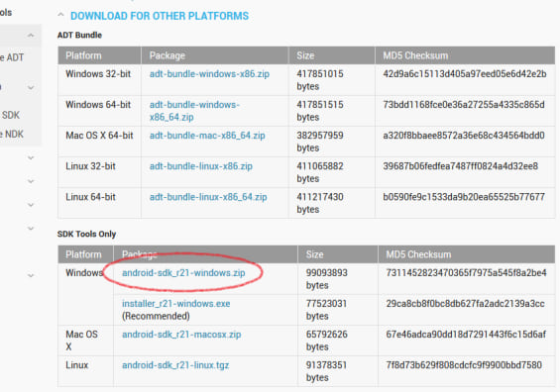Select MD5 checksum 29ca8cb8f0bc8db627fa2adc2139a3cc
The width and height of the screenshot is (560, 392).
coord(465,304)
